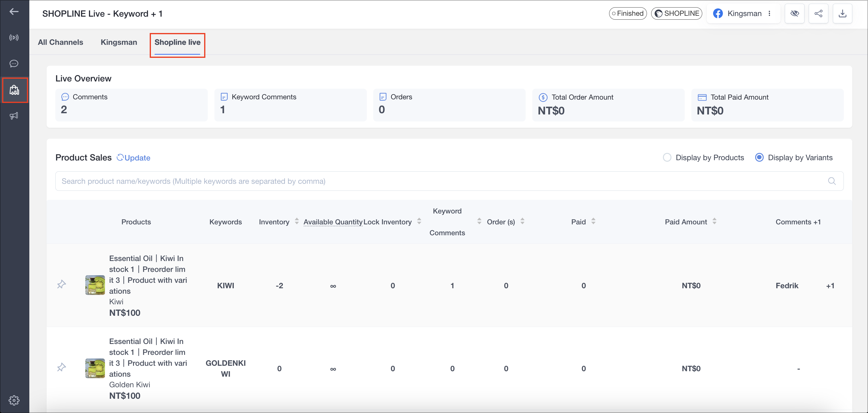Open the chat messages sidebar icon

click(x=14, y=64)
